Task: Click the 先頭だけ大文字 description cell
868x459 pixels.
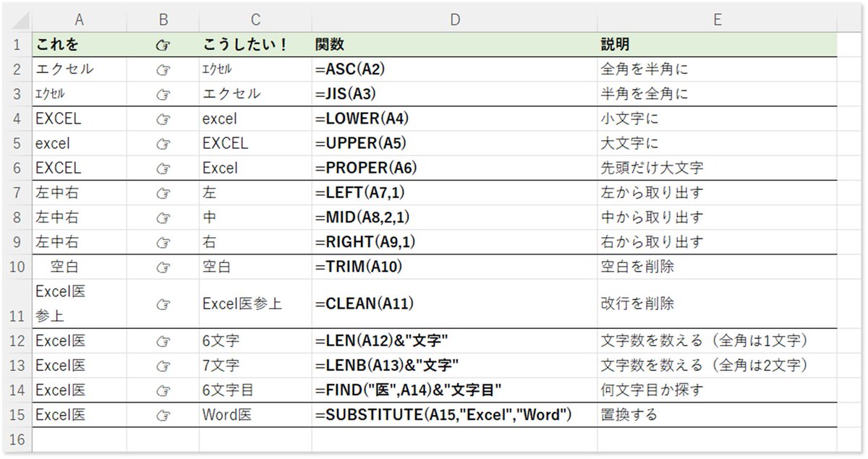Action: pos(717,168)
